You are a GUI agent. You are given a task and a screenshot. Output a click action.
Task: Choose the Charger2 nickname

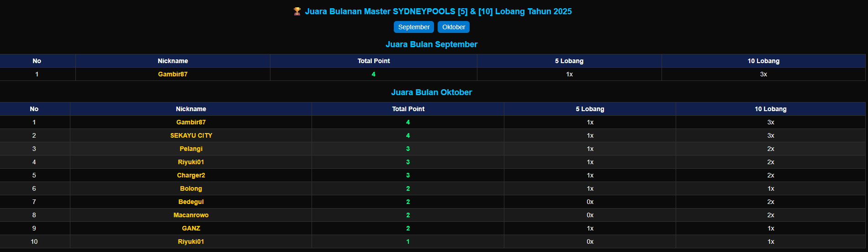191,175
